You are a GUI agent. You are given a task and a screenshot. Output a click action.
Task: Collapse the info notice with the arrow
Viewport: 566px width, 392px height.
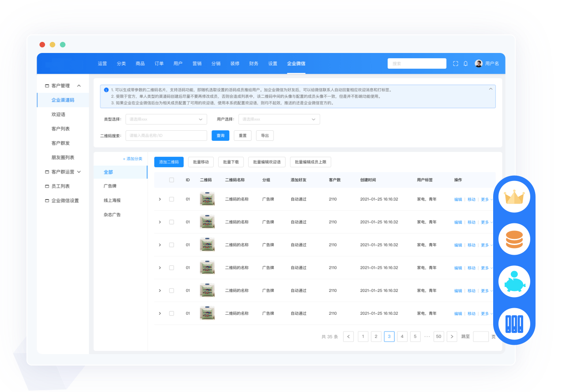pyautogui.click(x=491, y=89)
